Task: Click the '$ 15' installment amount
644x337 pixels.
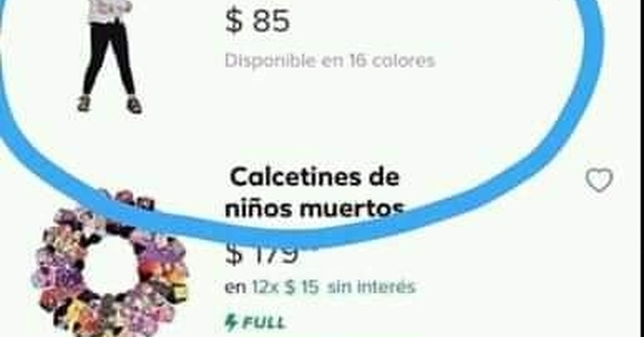Action: tap(302, 287)
